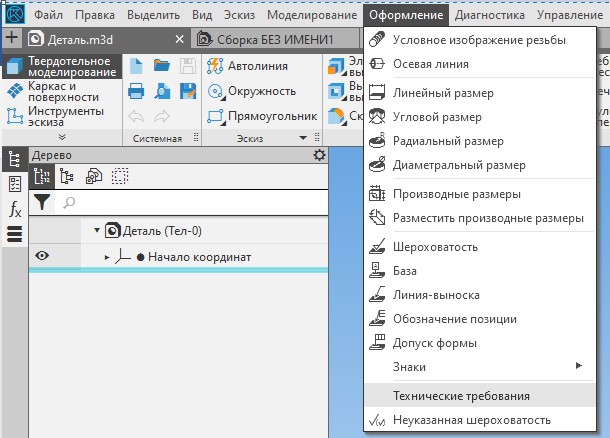The image size is (610, 438).
Task: Open the Выделить menu
Action: pyautogui.click(x=153, y=15)
